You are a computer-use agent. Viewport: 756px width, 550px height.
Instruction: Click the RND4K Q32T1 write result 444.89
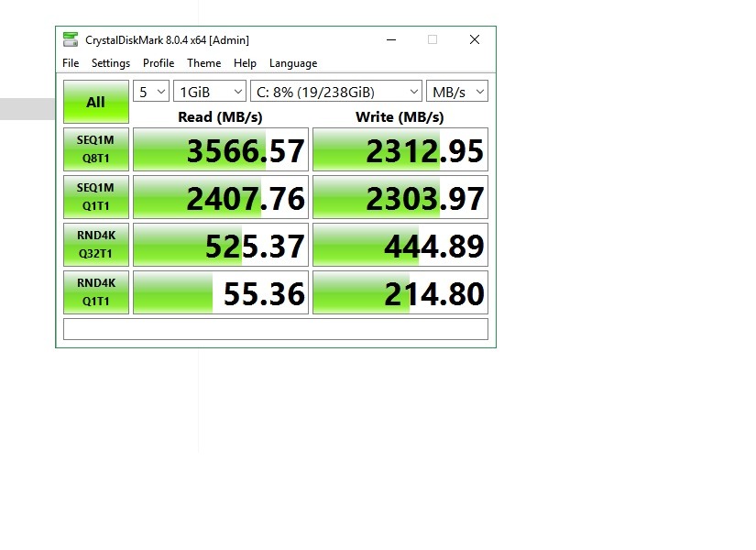pyautogui.click(x=400, y=245)
